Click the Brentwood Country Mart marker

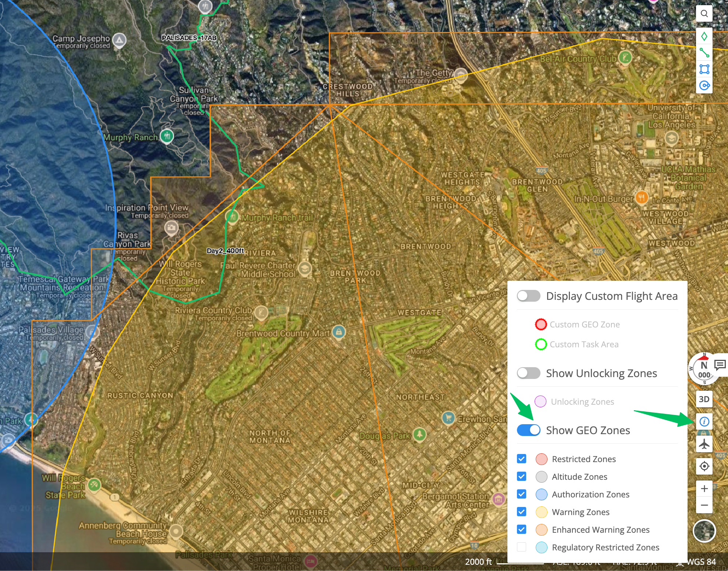(339, 332)
